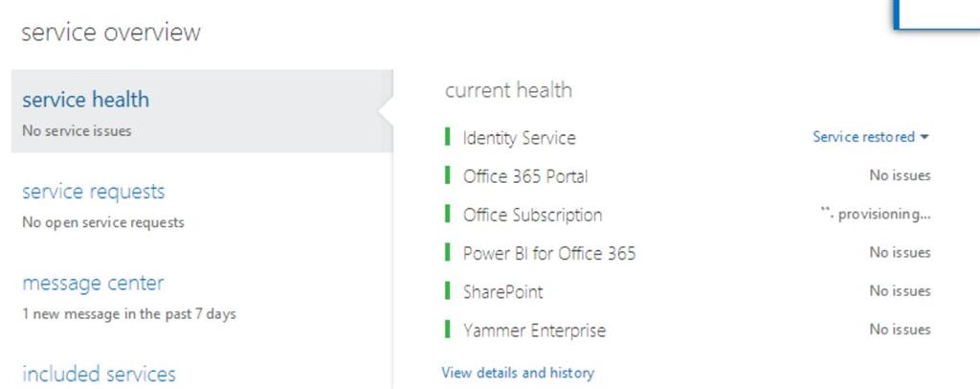This screenshot has width=980, height=389.
Task: Click the green status indicator for Yammer Enterprise
Action: (448, 330)
